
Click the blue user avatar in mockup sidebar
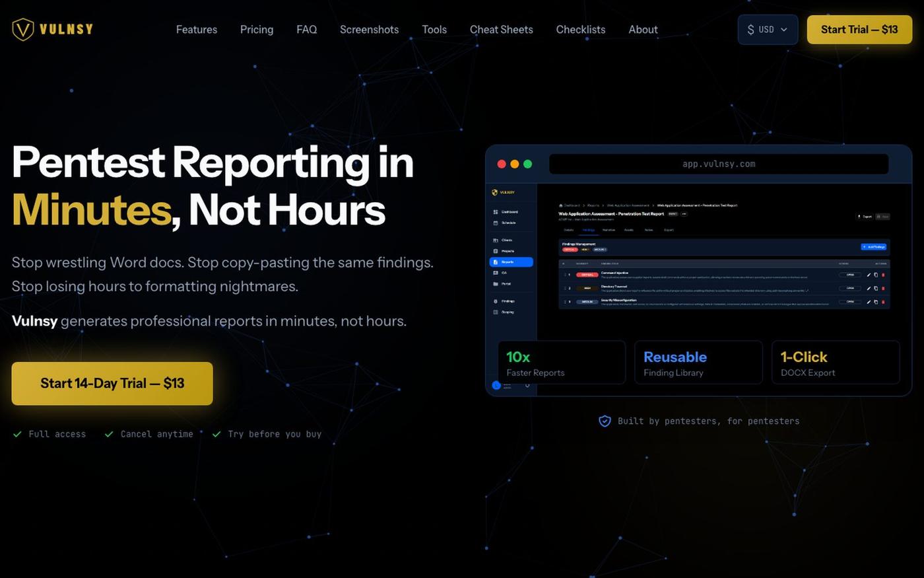[496, 385]
